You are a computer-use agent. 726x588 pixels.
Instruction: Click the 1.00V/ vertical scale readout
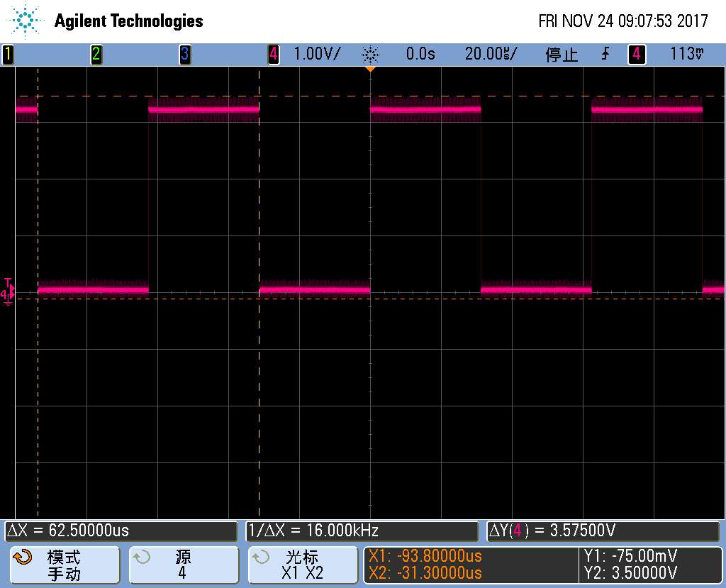tap(317, 54)
